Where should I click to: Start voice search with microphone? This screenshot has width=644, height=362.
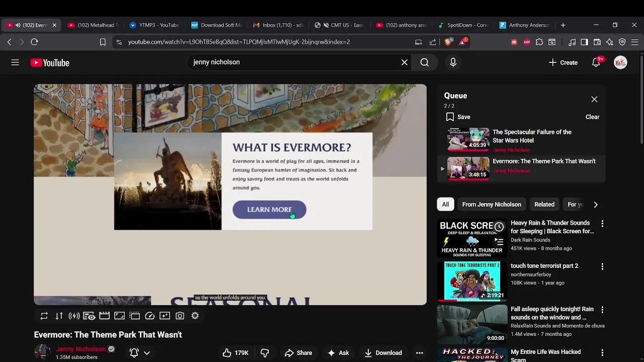(x=453, y=62)
